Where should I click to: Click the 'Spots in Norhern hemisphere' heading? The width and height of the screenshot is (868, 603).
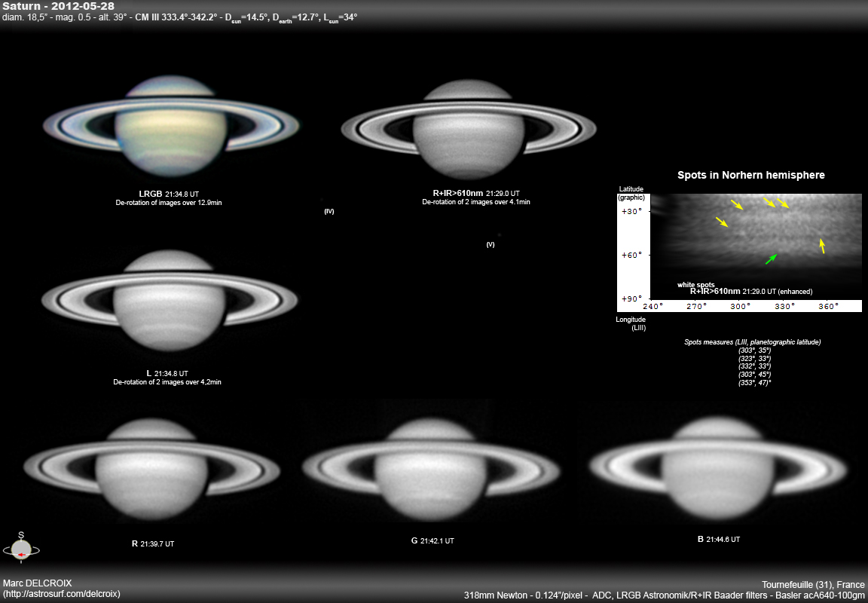pos(751,175)
